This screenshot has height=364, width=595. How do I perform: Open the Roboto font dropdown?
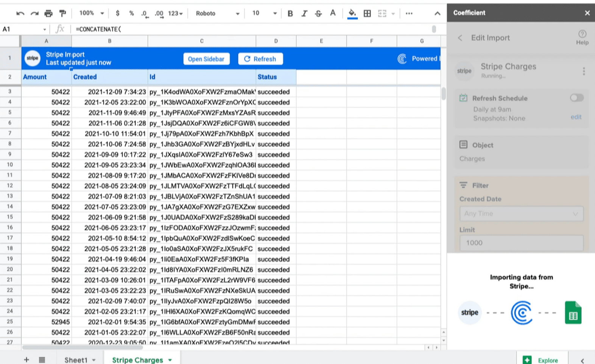[218, 14]
